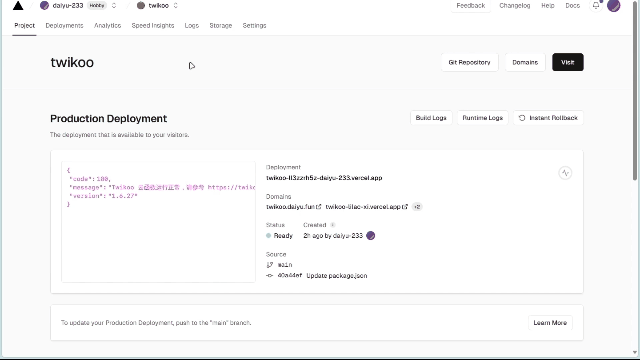
Task: Open the daiyu-233 team switcher chevron
Action: (114, 6)
